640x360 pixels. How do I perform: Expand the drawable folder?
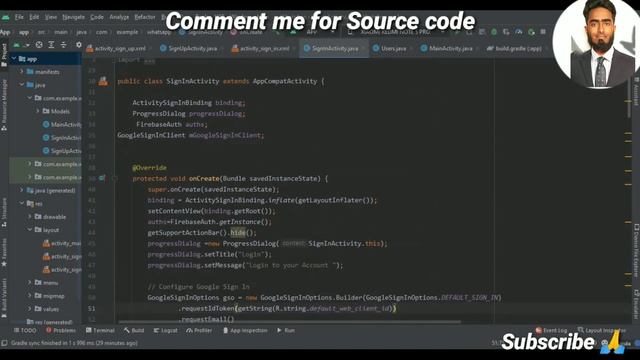(30, 217)
